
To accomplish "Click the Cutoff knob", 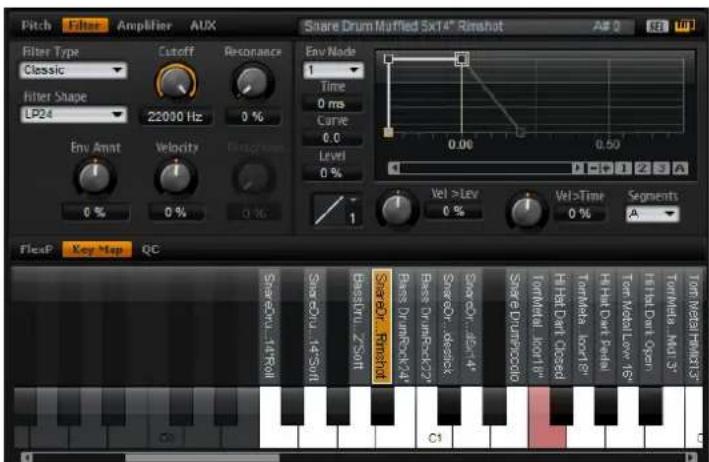I will coord(176,82).
